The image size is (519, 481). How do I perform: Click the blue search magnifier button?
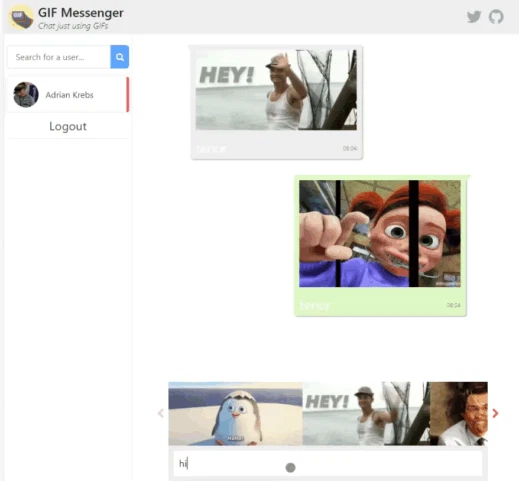click(x=120, y=57)
